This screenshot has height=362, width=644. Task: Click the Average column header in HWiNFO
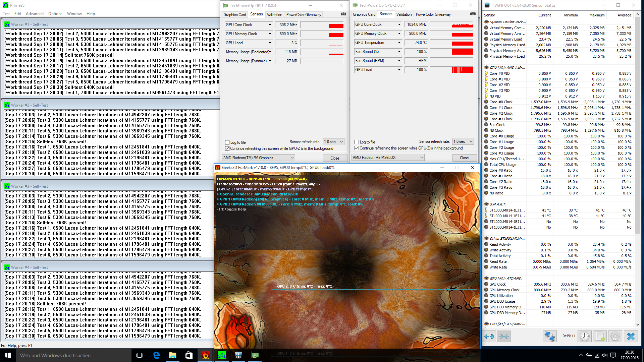click(x=624, y=15)
